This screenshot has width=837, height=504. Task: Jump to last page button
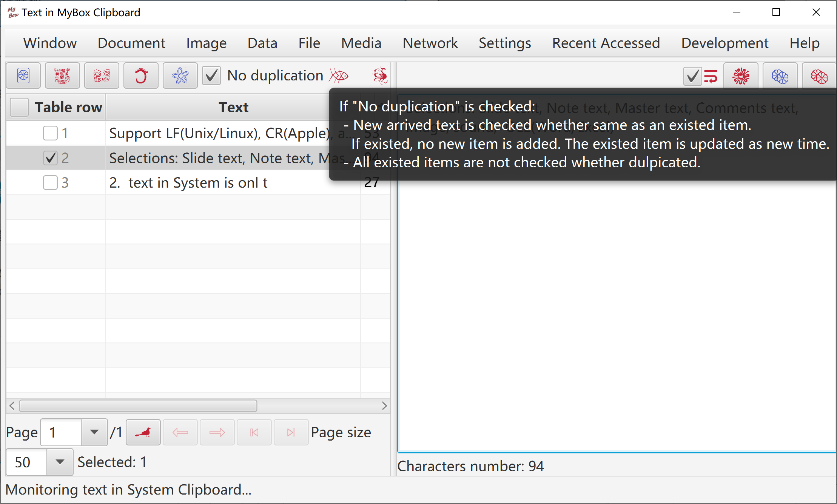291,432
